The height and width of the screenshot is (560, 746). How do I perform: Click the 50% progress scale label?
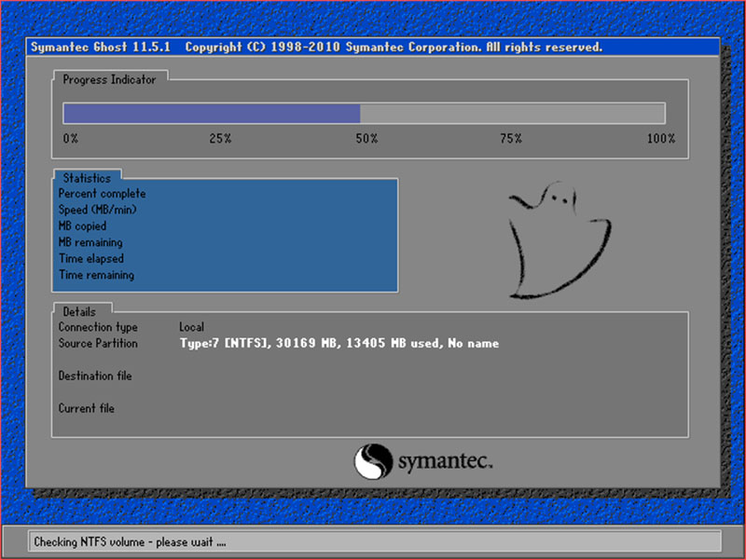coord(366,138)
